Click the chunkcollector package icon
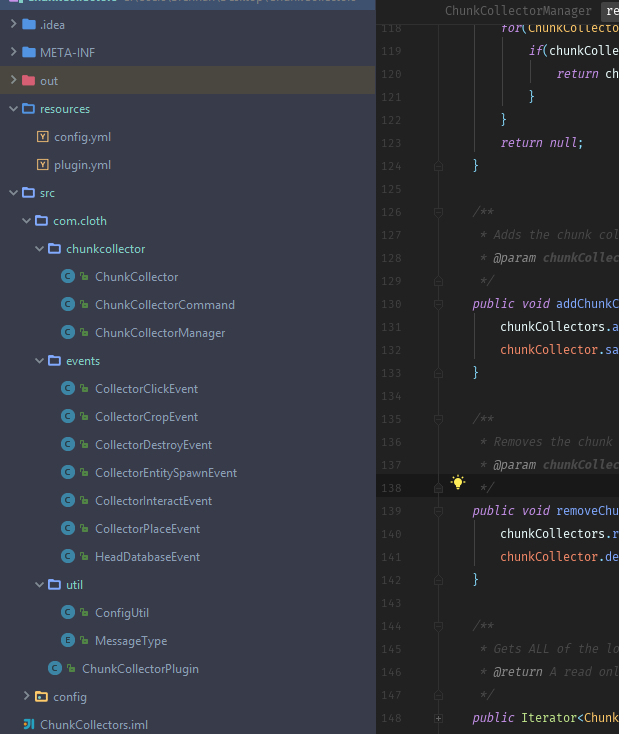The height and width of the screenshot is (734, 619). [x=55, y=249]
